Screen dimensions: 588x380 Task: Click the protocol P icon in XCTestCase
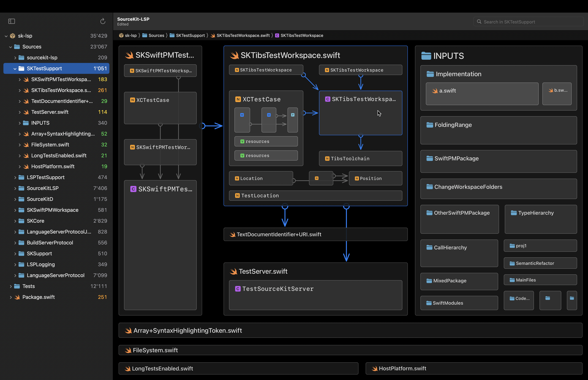[x=293, y=115]
